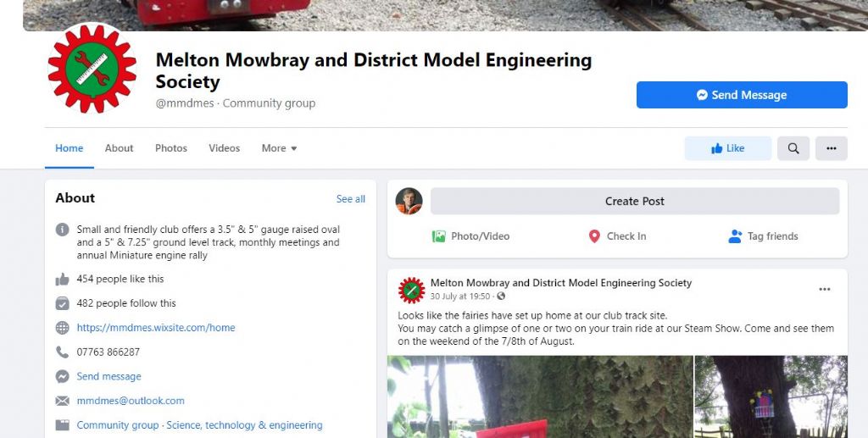Click the search magnifier icon button
This screenshot has height=438, width=868.
tap(793, 148)
